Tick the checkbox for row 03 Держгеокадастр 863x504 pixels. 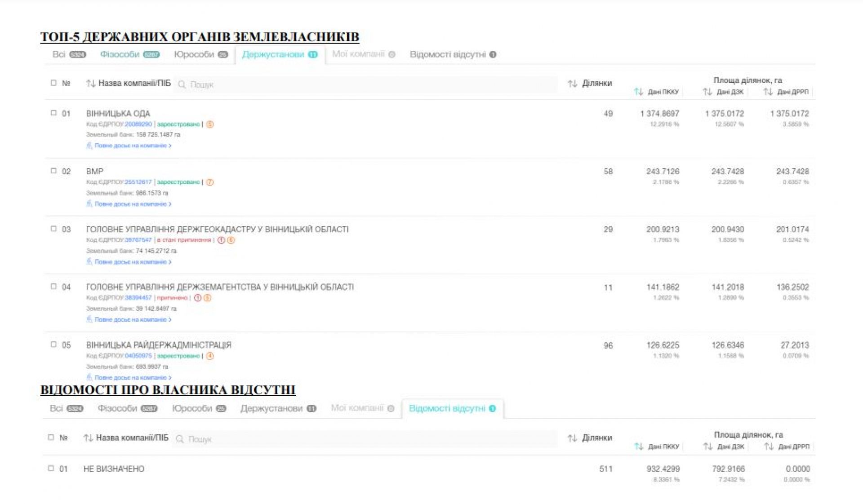(x=53, y=229)
